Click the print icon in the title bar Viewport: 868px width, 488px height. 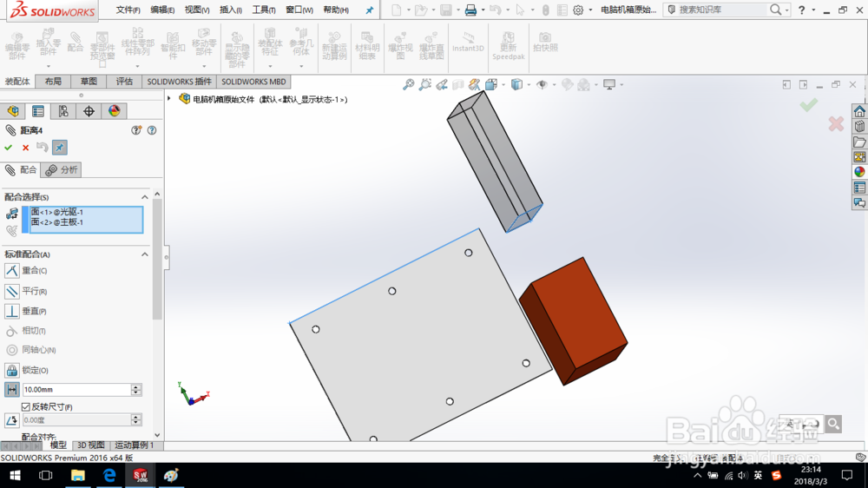point(470,10)
